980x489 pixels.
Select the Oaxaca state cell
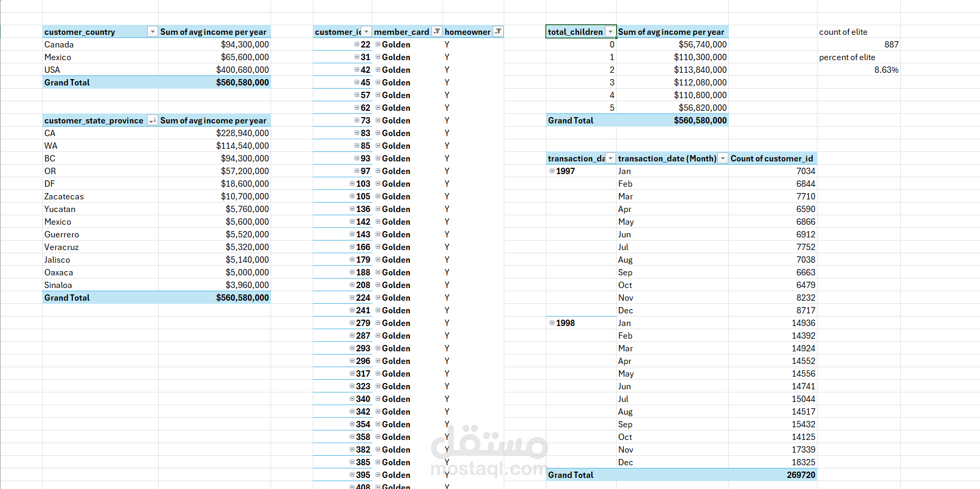coord(100,272)
